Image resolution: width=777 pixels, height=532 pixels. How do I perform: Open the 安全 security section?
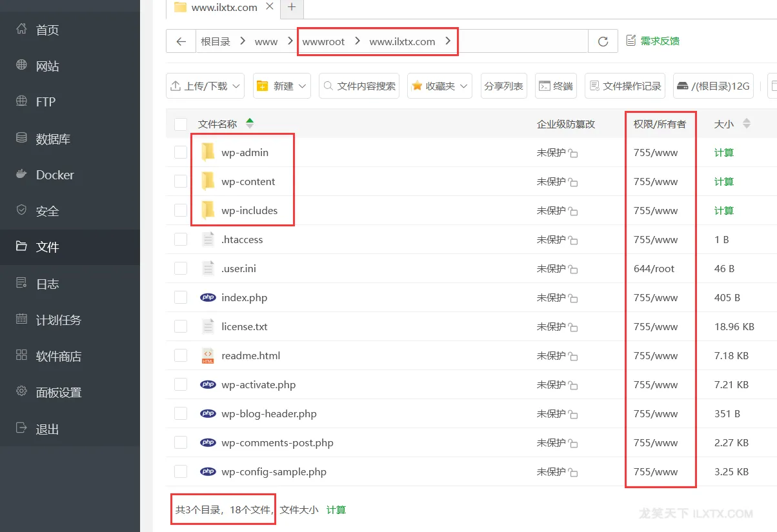[x=70, y=211]
